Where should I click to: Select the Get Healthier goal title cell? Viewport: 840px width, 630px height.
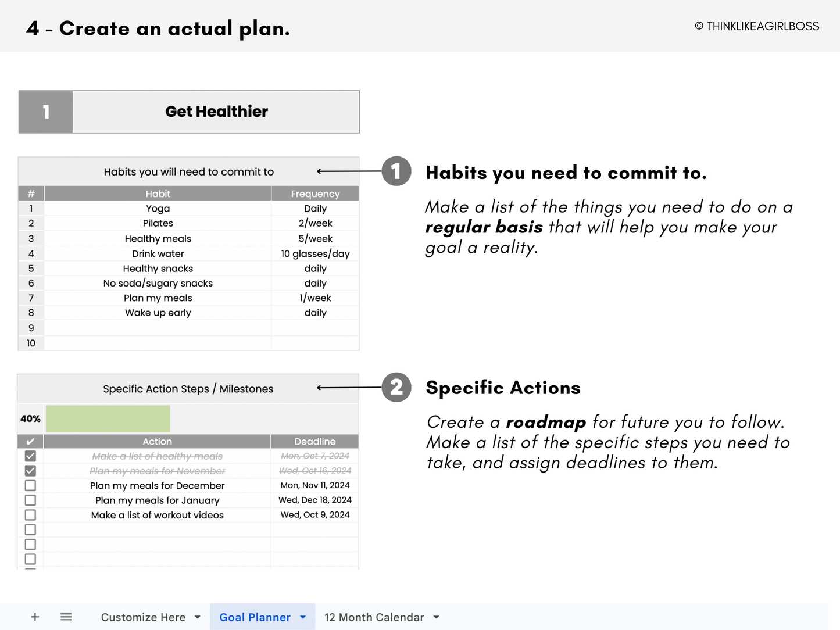click(216, 112)
